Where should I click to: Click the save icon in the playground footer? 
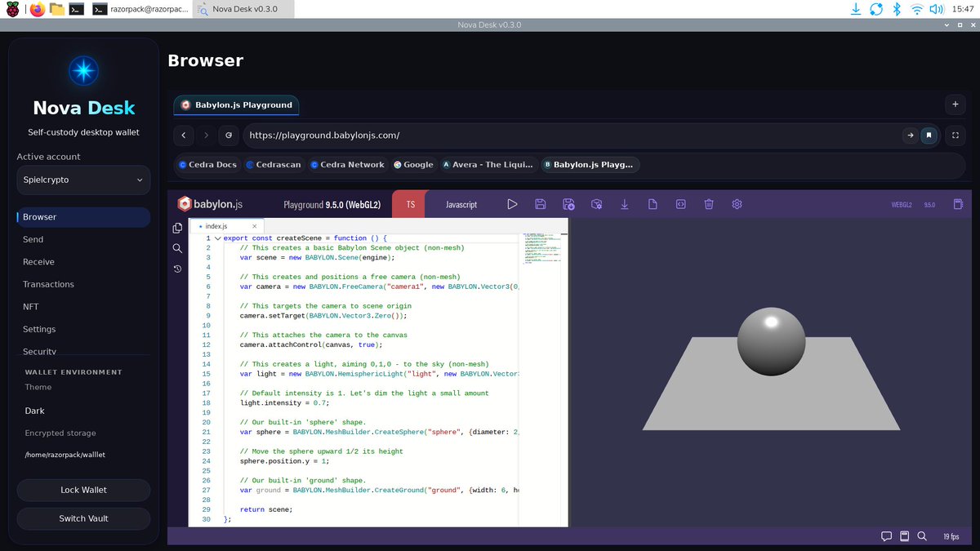pos(904,536)
